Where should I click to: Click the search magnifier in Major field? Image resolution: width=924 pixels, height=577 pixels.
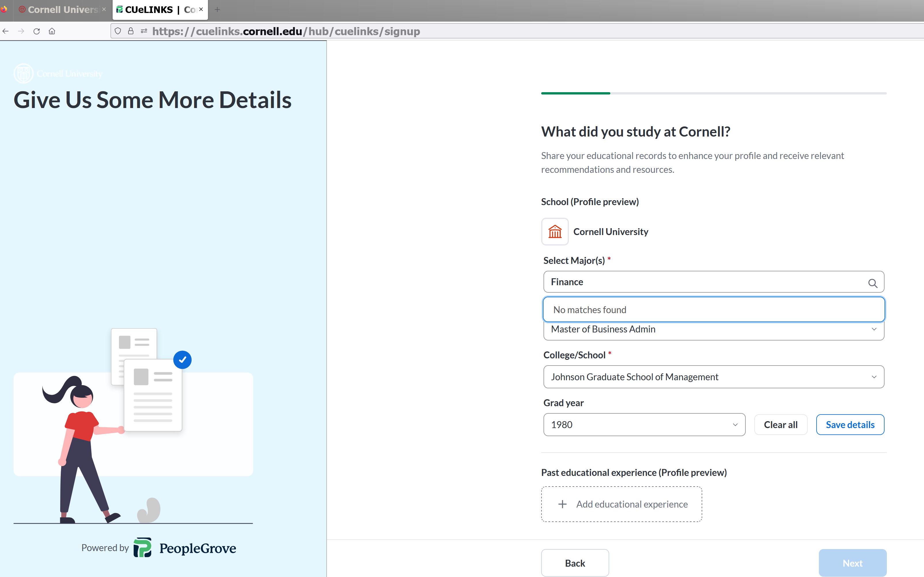tap(872, 283)
